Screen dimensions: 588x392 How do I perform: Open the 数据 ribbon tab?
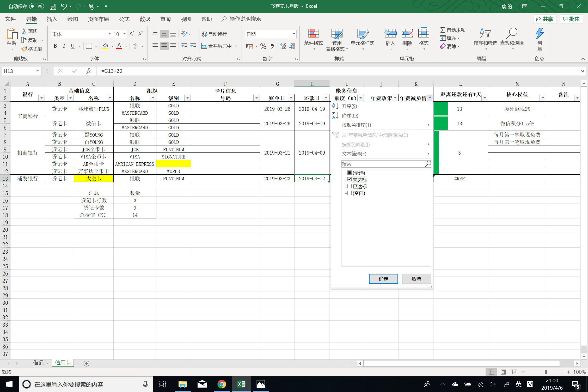[145, 19]
